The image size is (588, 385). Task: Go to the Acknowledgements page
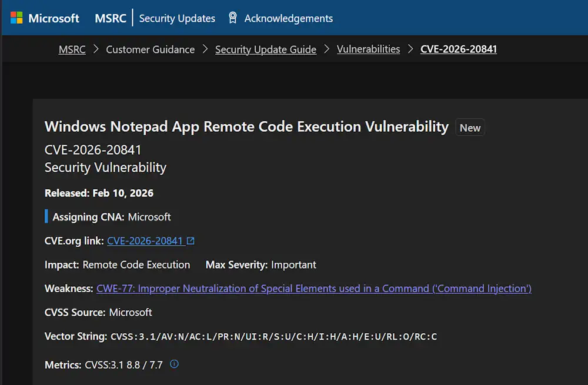288,18
